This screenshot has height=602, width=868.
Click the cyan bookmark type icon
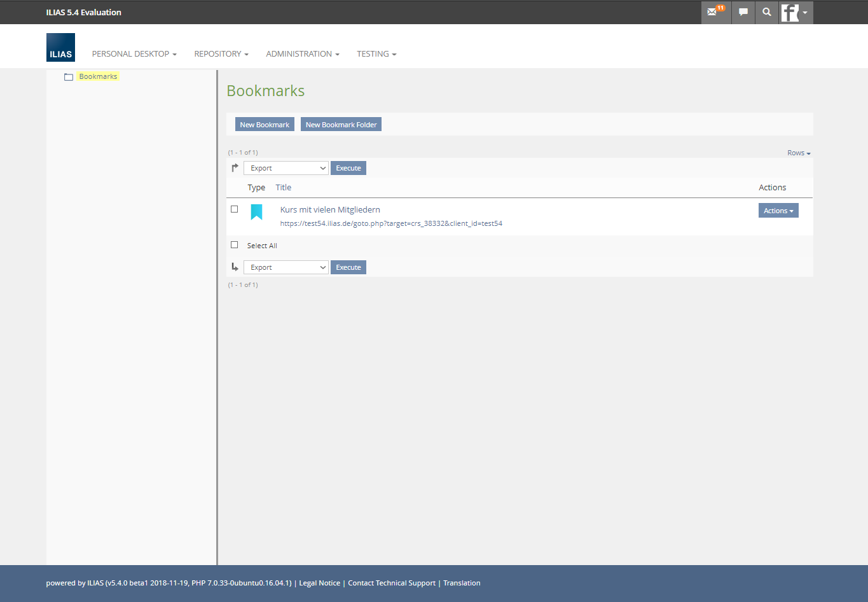256,212
